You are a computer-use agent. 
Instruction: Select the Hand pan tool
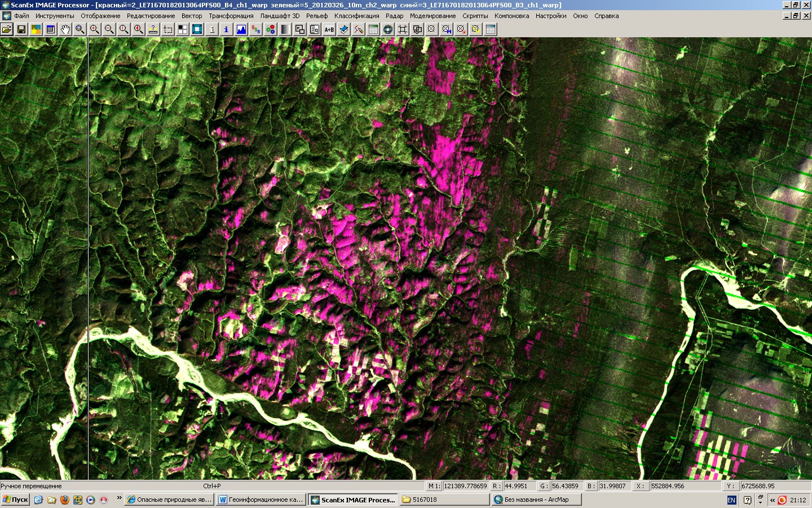coord(65,29)
